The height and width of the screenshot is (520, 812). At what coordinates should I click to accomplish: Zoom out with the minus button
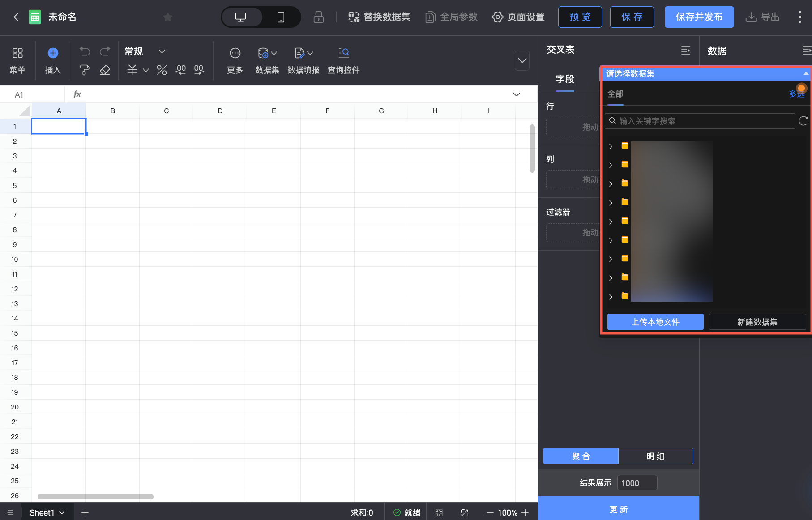(x=490, y=513)
